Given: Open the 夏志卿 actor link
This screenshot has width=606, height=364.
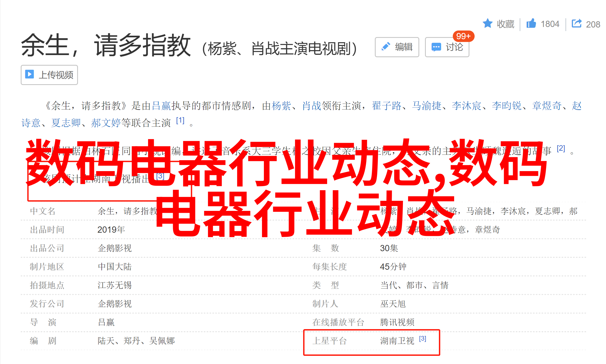Looking at the screenshot, I should pyautogui.click(x=66, y=123).
